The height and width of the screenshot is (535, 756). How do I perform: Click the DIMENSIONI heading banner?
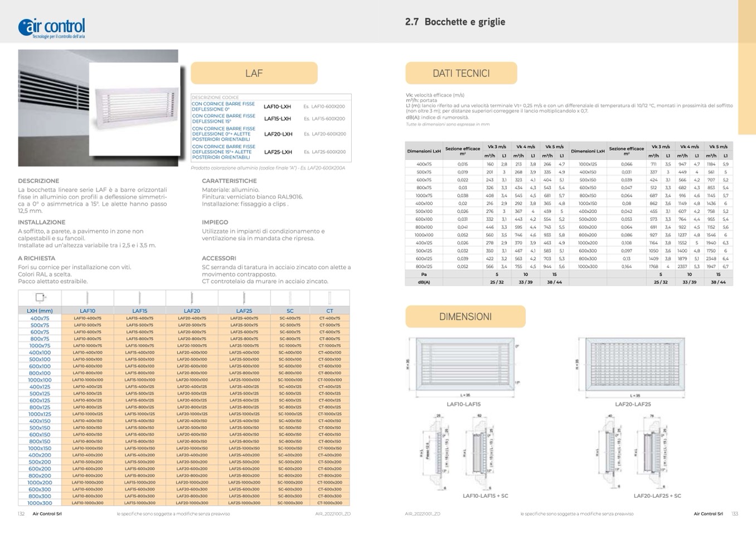(x=465, y=316)
